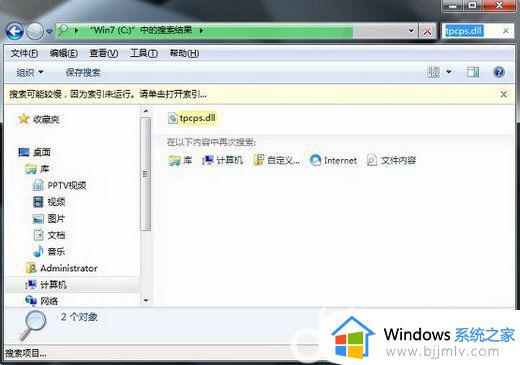Click the 音乐 music note icon
The height and width of the screenshot is (365, 520).
click(38, 251)
